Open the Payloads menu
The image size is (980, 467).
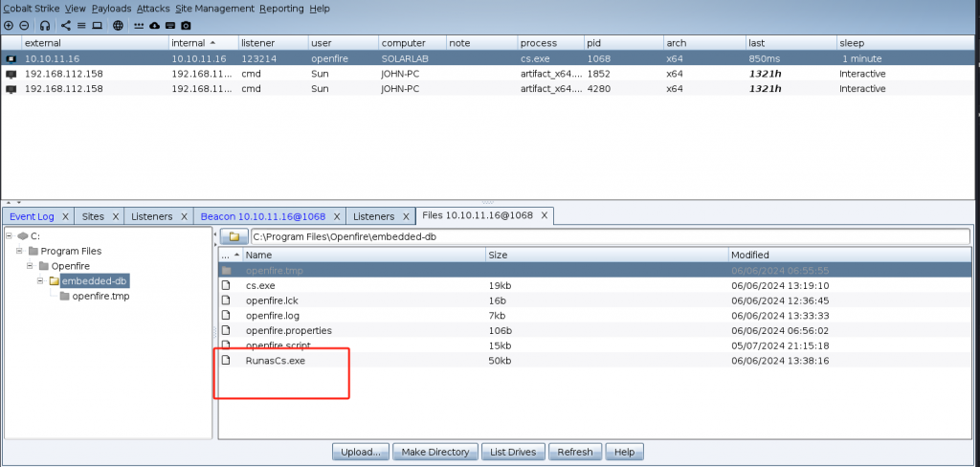pos(111,9)
